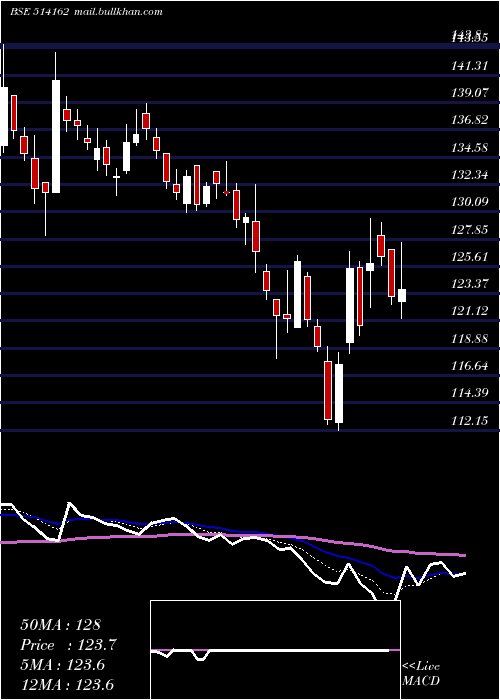Click the lowest white candle near 112.15
Screen dimensions: 500x700
pos(339,393)
